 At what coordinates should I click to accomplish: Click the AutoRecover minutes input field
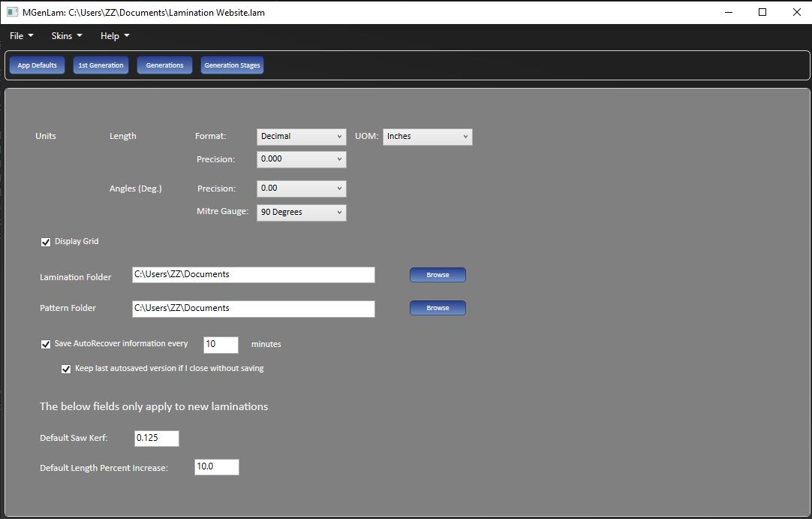[221, 345]
